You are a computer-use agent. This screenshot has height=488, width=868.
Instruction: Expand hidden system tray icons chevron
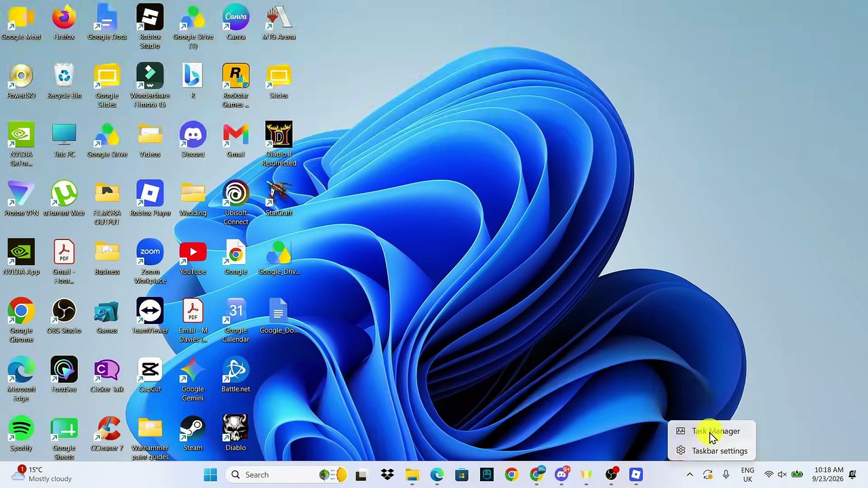[690, 474]
